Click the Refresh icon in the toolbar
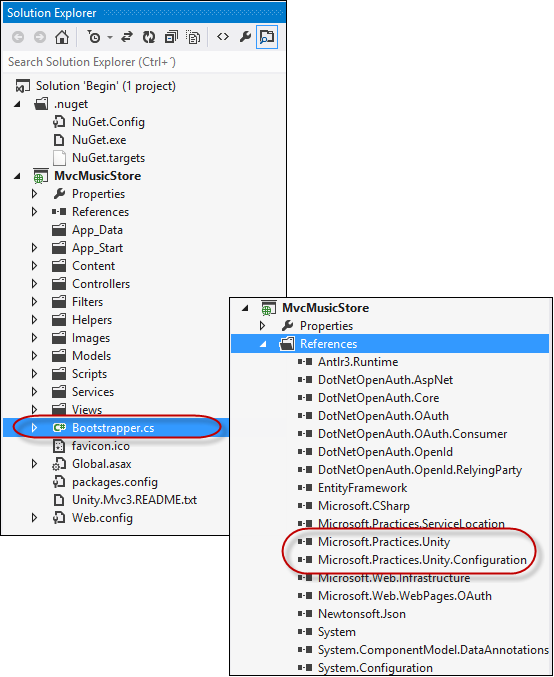This screenshot has width=554, height=677. point(149,38)
